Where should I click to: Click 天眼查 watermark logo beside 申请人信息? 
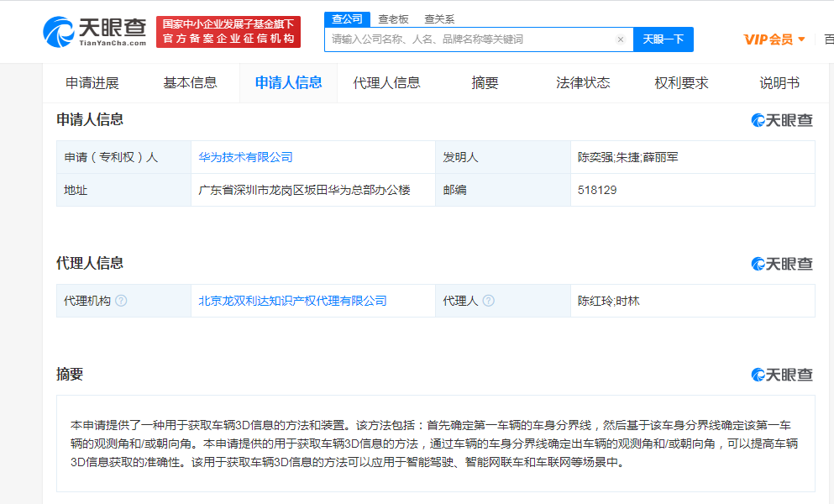[x=782, y=120]
